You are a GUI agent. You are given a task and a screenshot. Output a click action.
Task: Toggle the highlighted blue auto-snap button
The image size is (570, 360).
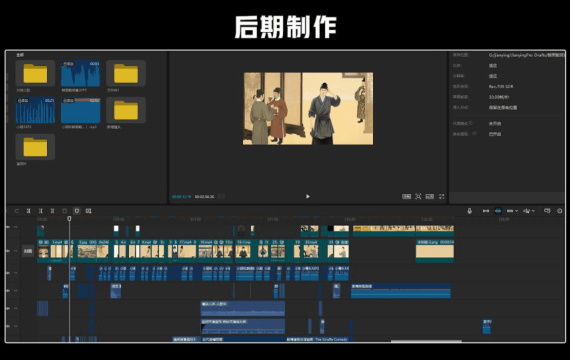pos(498,211)
